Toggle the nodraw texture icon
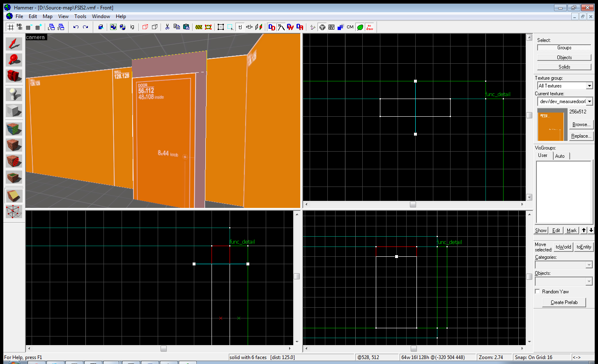 point(370,27)
